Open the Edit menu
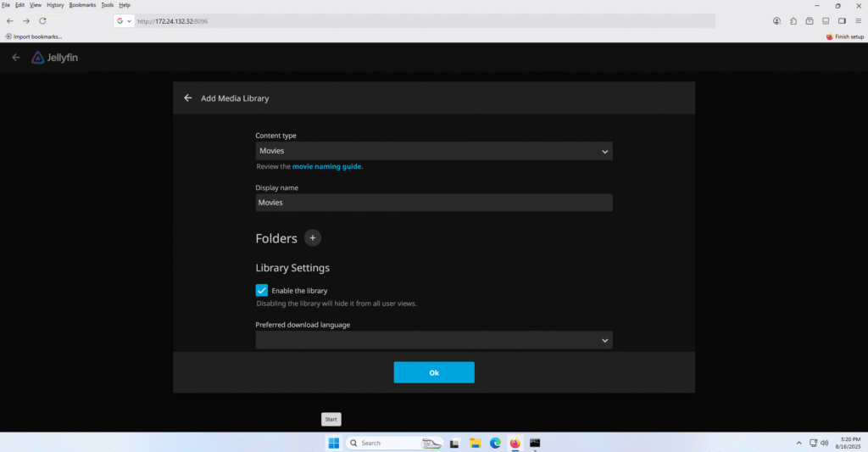 click(20, 5)
